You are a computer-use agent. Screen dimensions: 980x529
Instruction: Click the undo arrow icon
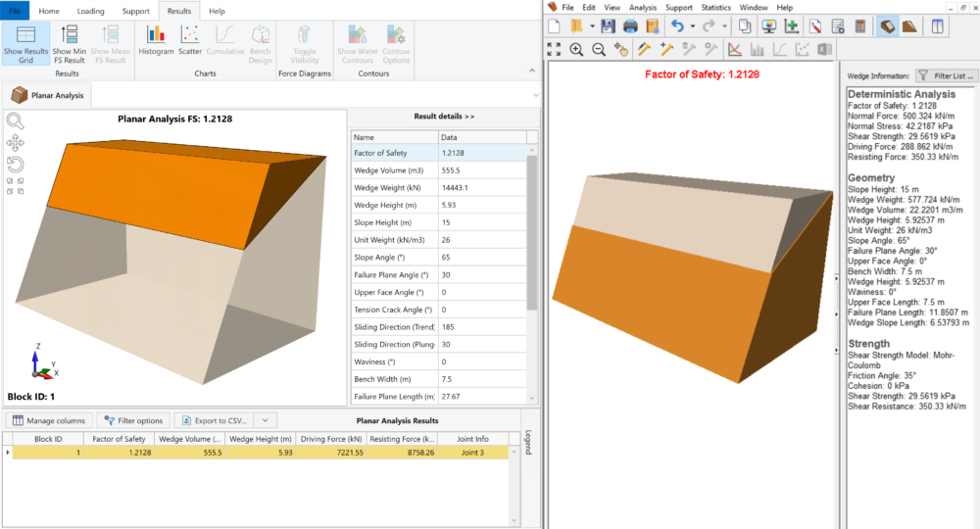pyautogui.click(x=677, y=26)
